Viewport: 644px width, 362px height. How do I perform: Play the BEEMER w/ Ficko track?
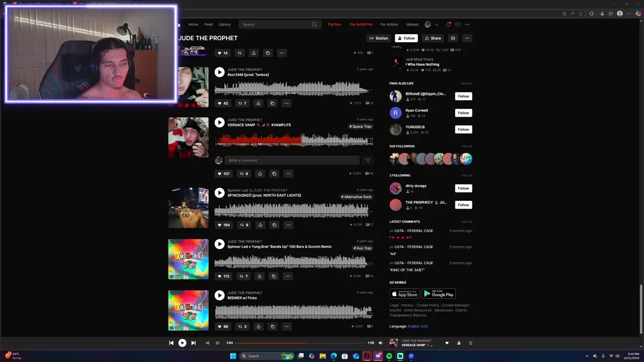pyautogui.click(x=219, y=295)
